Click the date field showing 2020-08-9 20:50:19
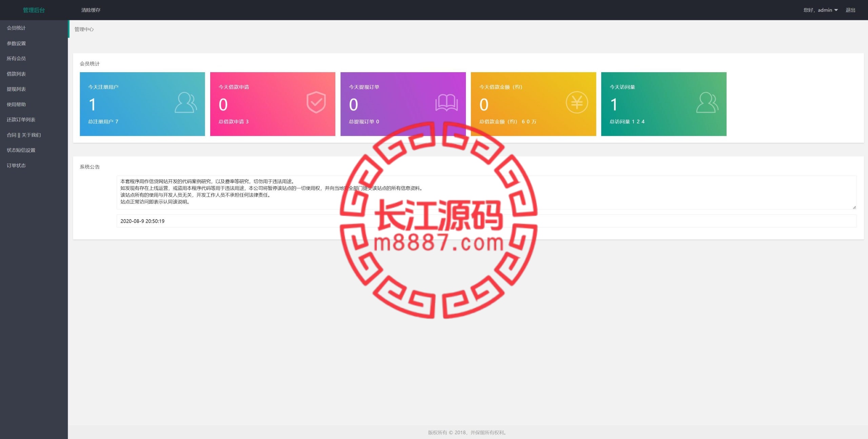The image size is (868, 439). [487, 221]
